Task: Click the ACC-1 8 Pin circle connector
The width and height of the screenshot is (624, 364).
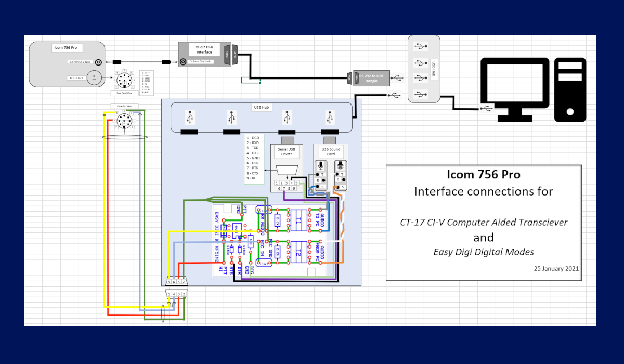Action: [94, 77]
